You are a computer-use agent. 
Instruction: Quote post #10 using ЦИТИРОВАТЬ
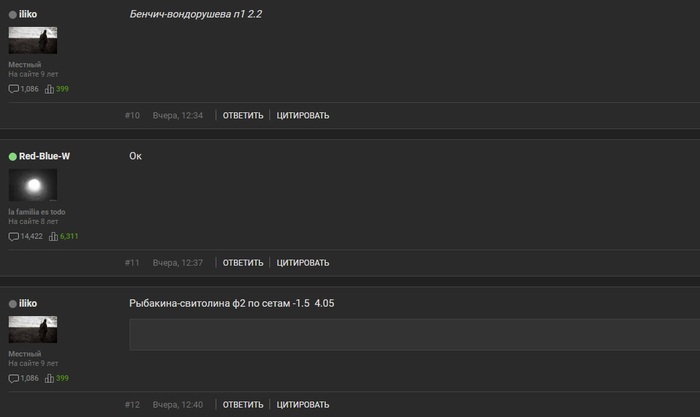coord(303,116)
